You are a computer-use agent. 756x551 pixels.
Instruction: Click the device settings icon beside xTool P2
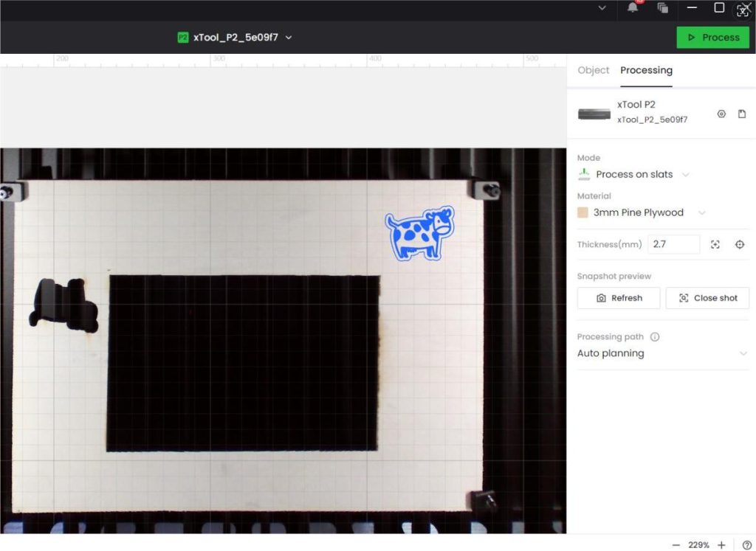point(721,114)
